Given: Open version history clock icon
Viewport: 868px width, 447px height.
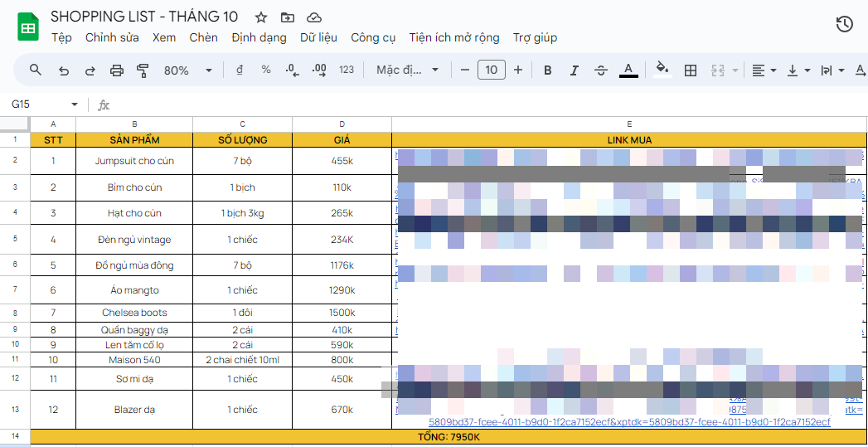Looking at the screenshot, I should tap(844, 24).
